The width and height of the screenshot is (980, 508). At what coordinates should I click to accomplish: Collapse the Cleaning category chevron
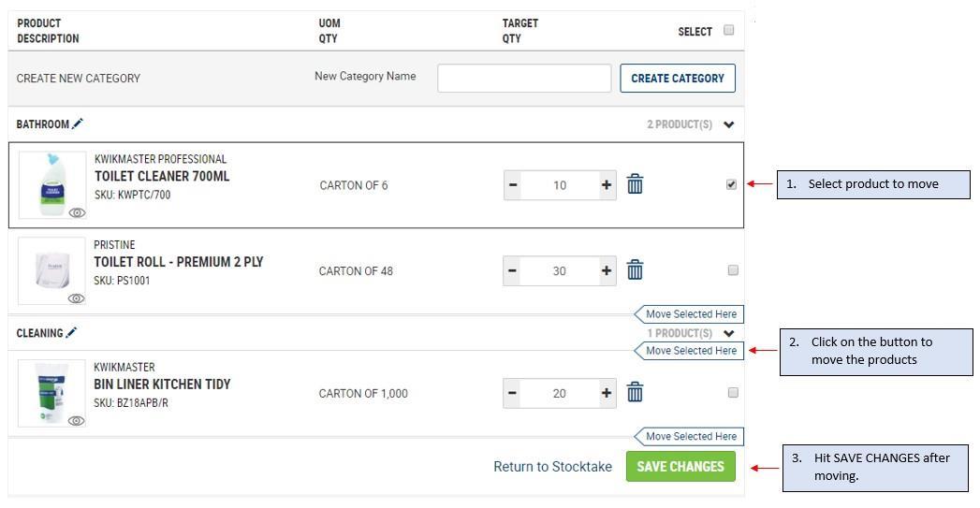pyautogui.click(x=729, y=333)
